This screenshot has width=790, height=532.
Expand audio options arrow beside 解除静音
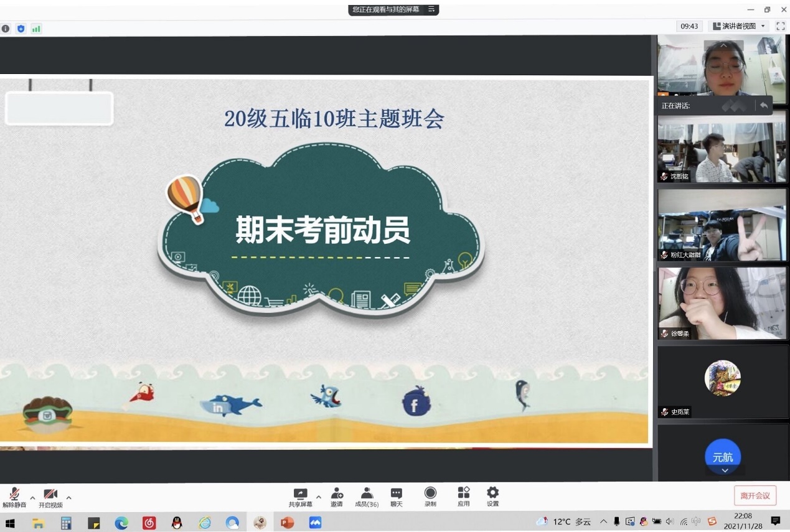pos(32,497)
